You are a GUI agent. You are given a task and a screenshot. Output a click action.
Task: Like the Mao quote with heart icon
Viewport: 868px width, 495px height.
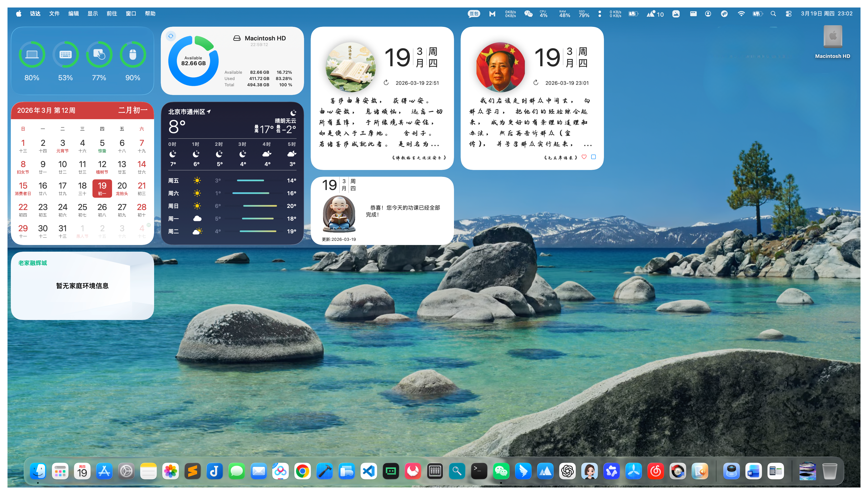click(x=584, y=157)
